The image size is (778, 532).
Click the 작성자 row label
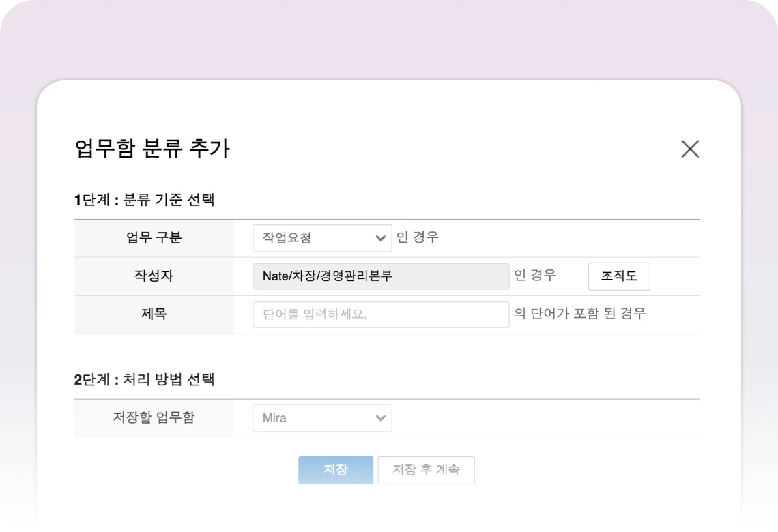[154, 276]
